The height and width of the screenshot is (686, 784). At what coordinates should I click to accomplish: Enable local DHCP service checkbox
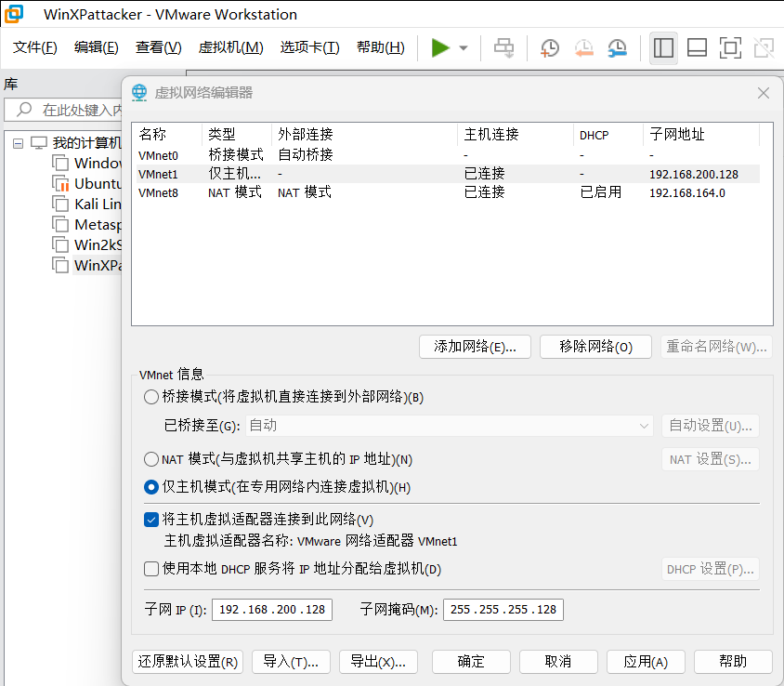(151, 569)
